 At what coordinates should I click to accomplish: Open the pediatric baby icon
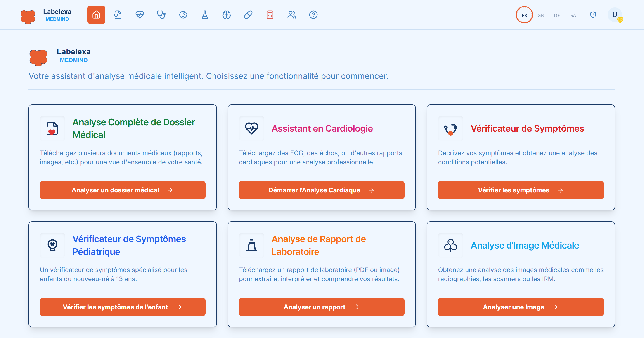(x=183, y=15)
